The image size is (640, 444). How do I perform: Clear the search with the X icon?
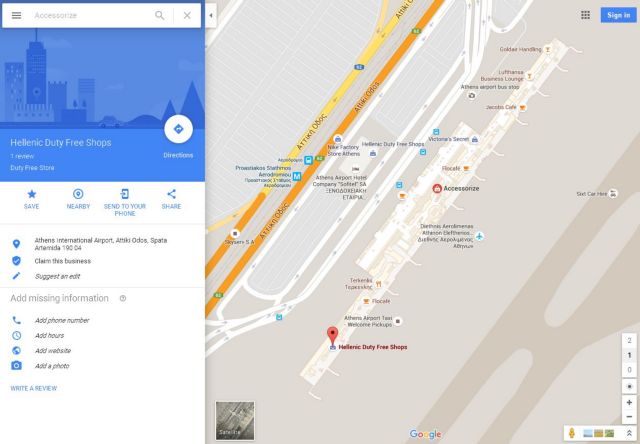click(187, 16)
